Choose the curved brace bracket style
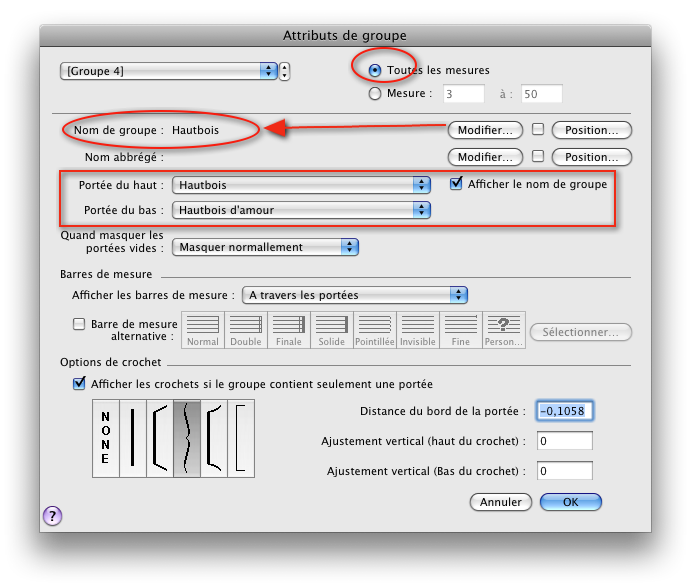 click(186, 437)
